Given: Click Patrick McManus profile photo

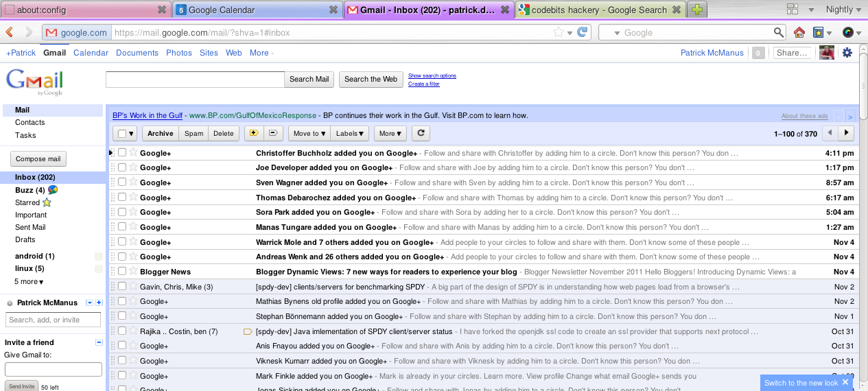Looking at the screenshot, I should pos(827,53).
